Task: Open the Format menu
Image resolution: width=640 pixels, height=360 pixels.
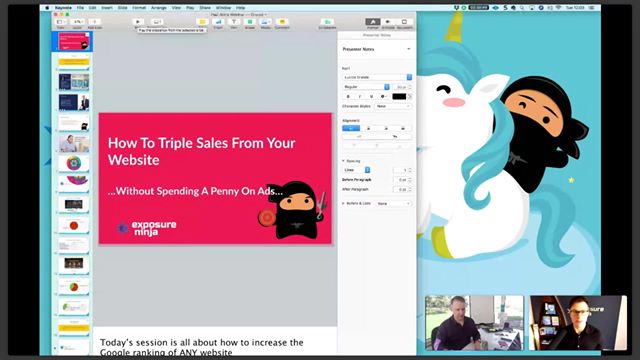Action: coord(139,8)
